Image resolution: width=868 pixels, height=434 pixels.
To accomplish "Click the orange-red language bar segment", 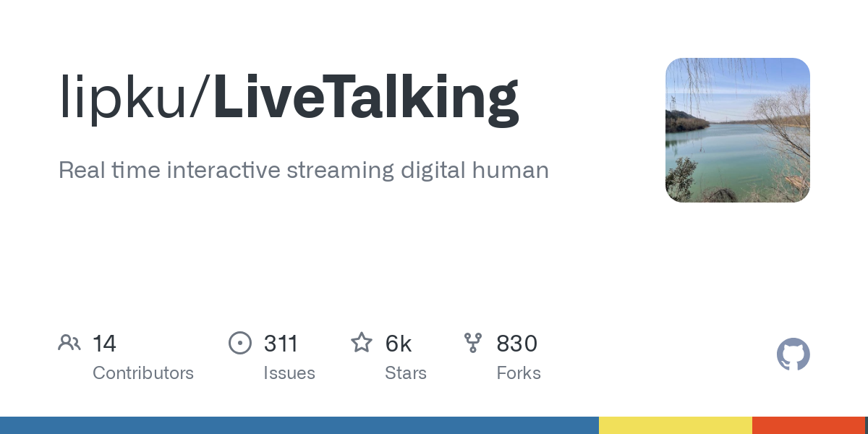I will (x=809, y=425).
